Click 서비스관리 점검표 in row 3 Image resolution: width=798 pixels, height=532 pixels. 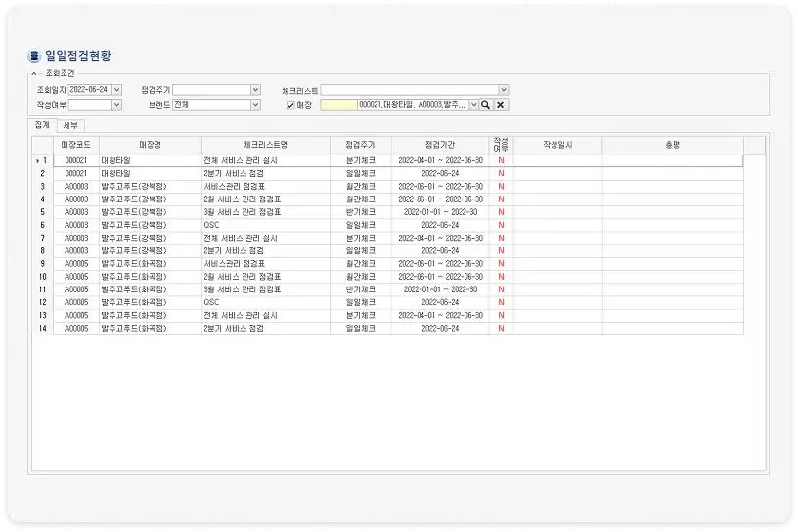(x=235, y=187)
